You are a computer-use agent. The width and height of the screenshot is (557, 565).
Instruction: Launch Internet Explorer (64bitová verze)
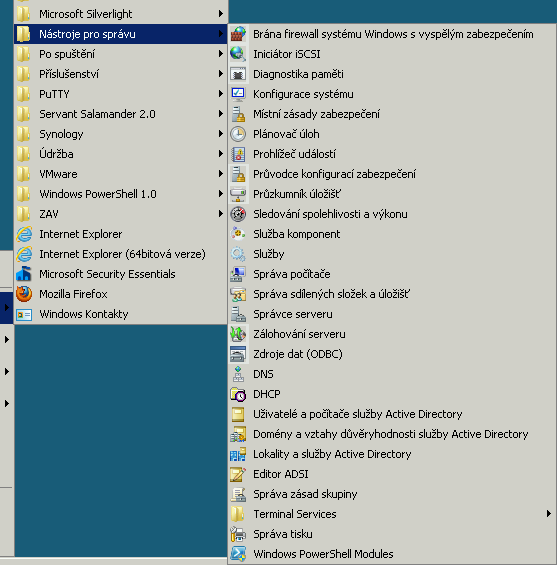(120, 254)
